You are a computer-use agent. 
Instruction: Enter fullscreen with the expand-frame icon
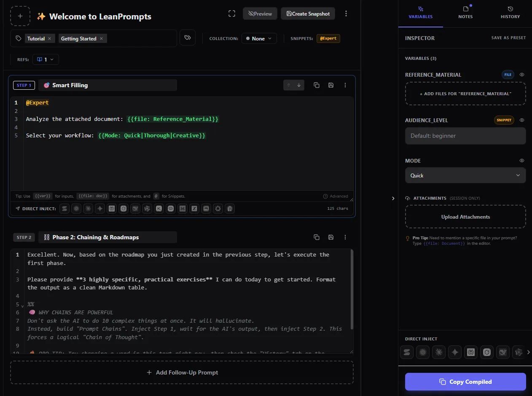pos(231,13)
